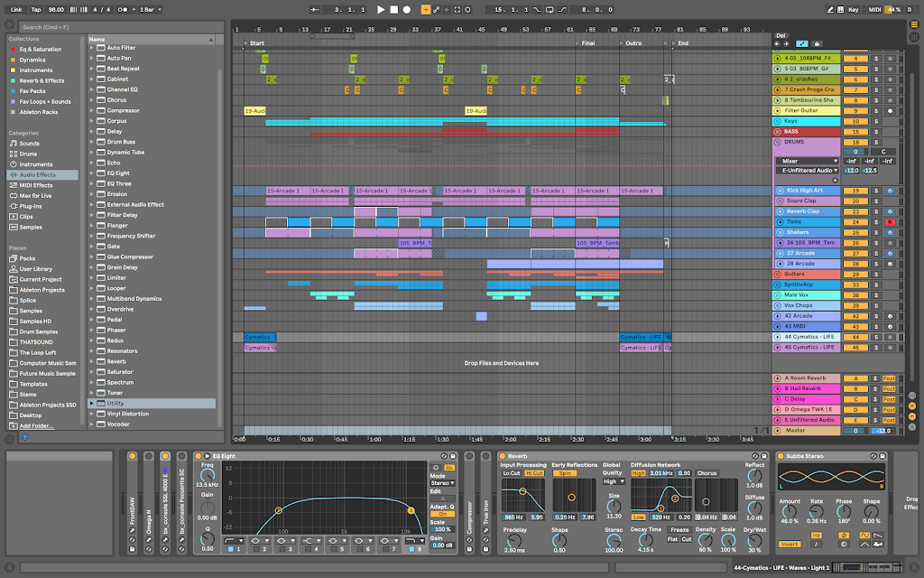
Task: Open the Reverb hot-swap preset icon
Action: pos(755,456)
